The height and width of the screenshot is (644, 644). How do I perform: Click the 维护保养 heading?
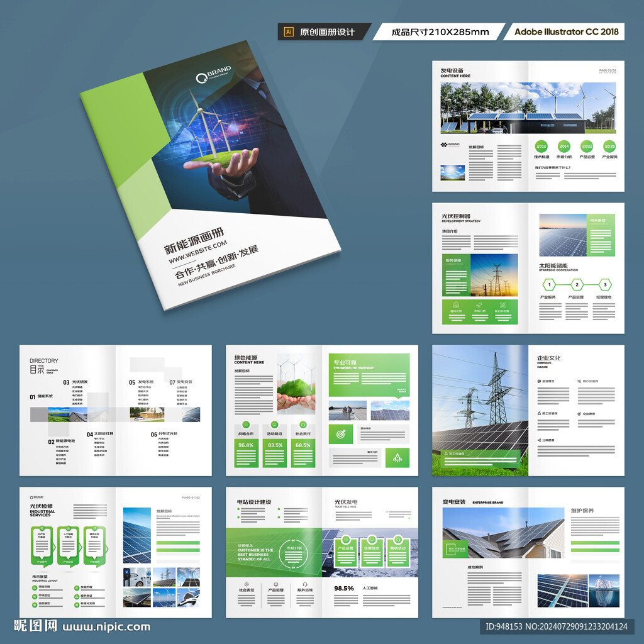582,511
